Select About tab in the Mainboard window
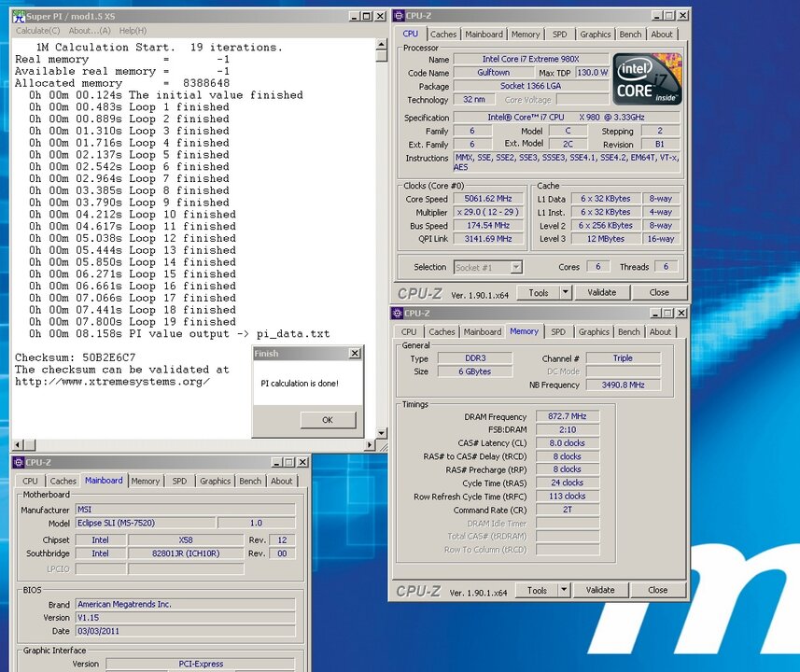The width and height of the screenshot is (800, 672). click(282, 481)
